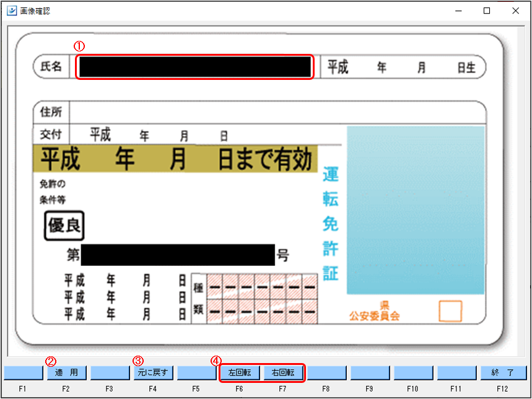Click the 公安委員会 text on license

click(x=375, y=317)
